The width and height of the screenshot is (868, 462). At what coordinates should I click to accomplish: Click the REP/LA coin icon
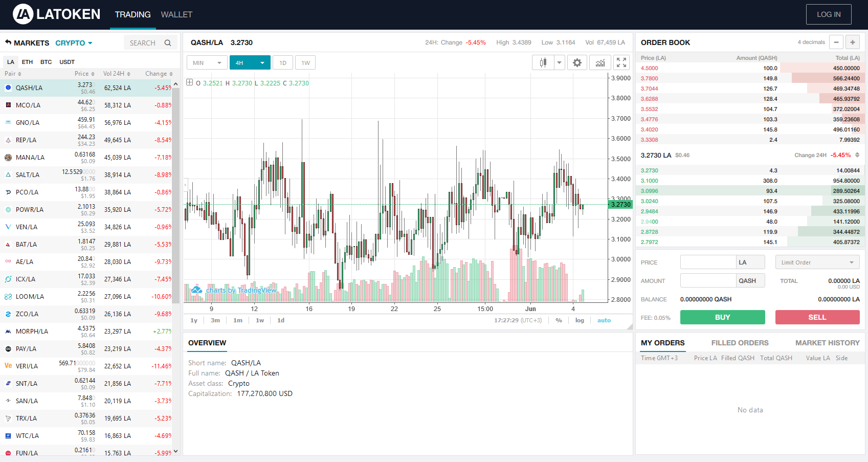click(x=8, y=140)
